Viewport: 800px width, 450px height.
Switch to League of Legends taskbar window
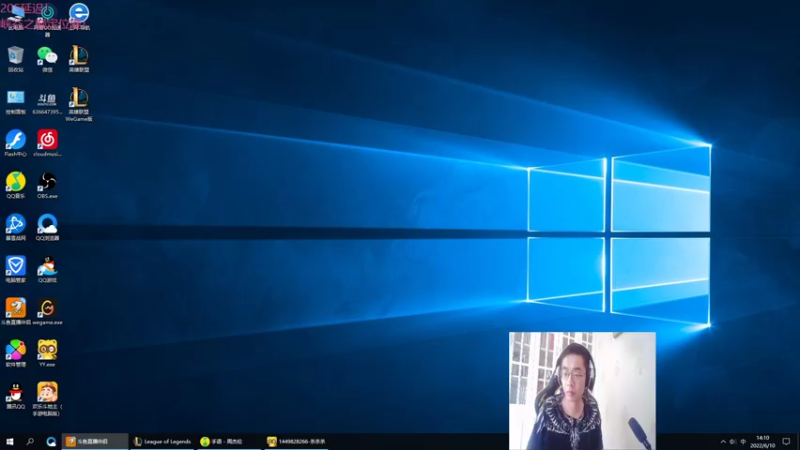pyautogui.click(x=162, y=441)
